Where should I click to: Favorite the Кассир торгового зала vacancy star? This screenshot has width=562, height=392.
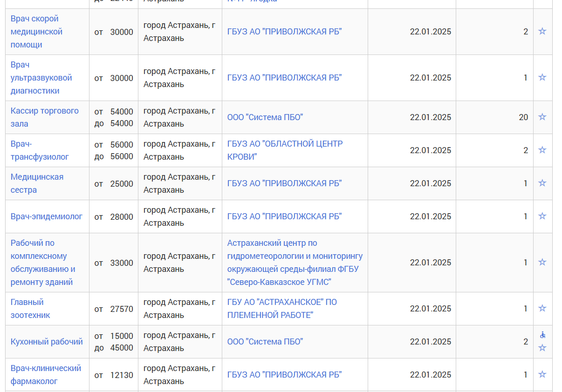pos(542,117)
